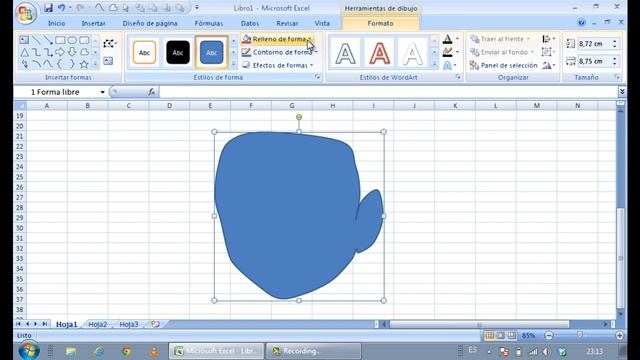This screenshot has width=640, height=360.
Task: Open the Edit shape (modify points) menu
Action: coord(109,43)
